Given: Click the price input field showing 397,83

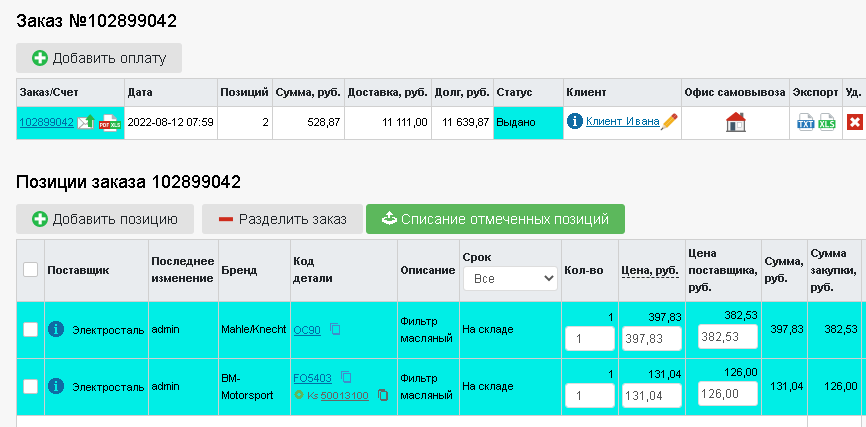Looking at the screenshot, I should tap(652, 339).
